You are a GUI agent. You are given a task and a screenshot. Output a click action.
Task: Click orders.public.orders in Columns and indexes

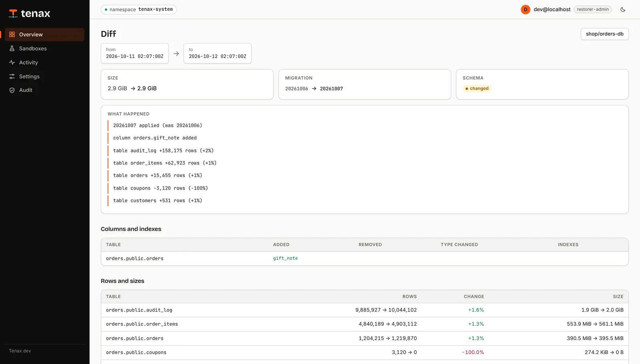(135, 259)
